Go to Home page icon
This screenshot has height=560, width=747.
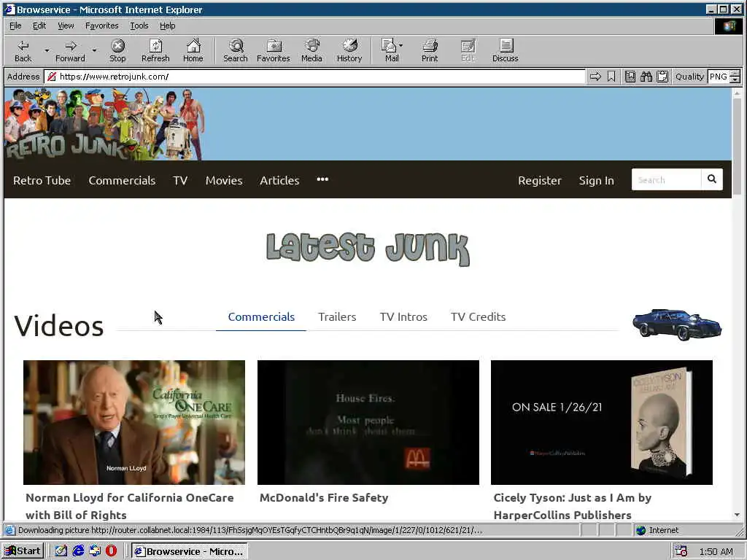(x=193, y=50)
